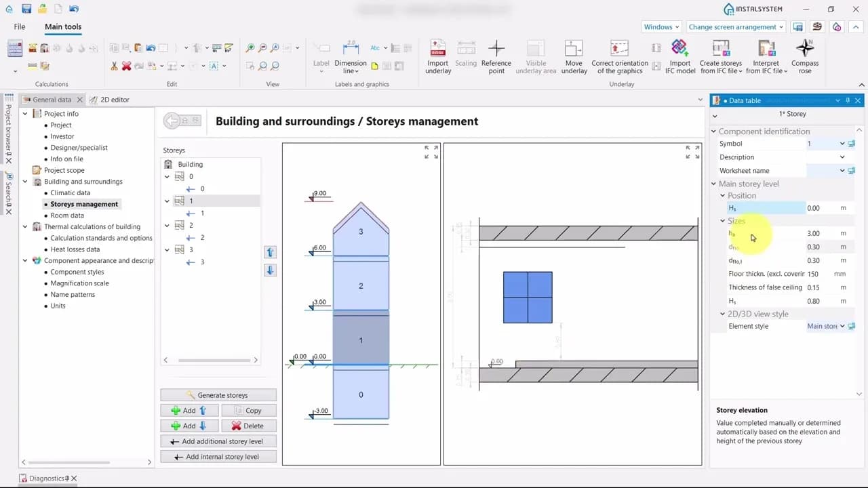
Task: Click the Import underlay icon
Action: coord(438,49)
